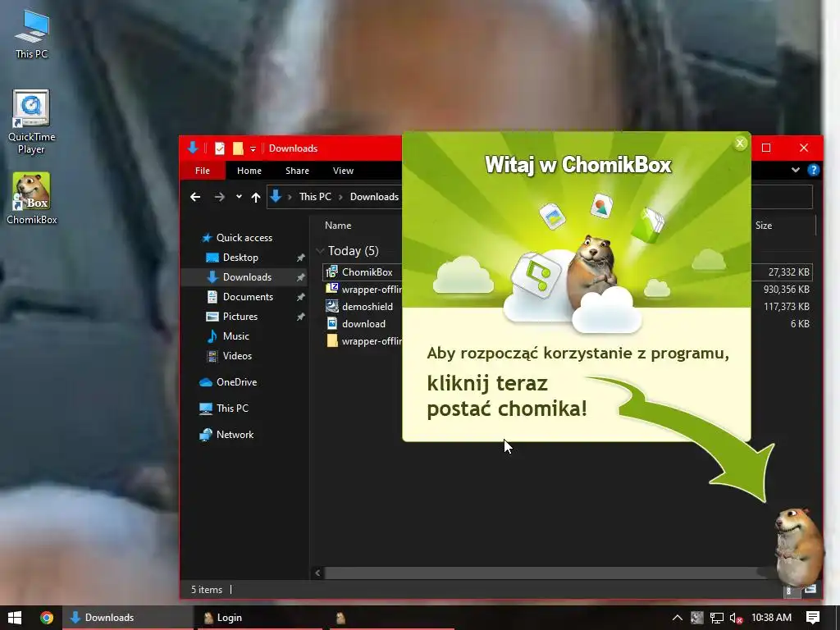Viewport: 840px width, 630px height.
Task: Show hidden system tray icons
Action: click(x=677, y=618)
